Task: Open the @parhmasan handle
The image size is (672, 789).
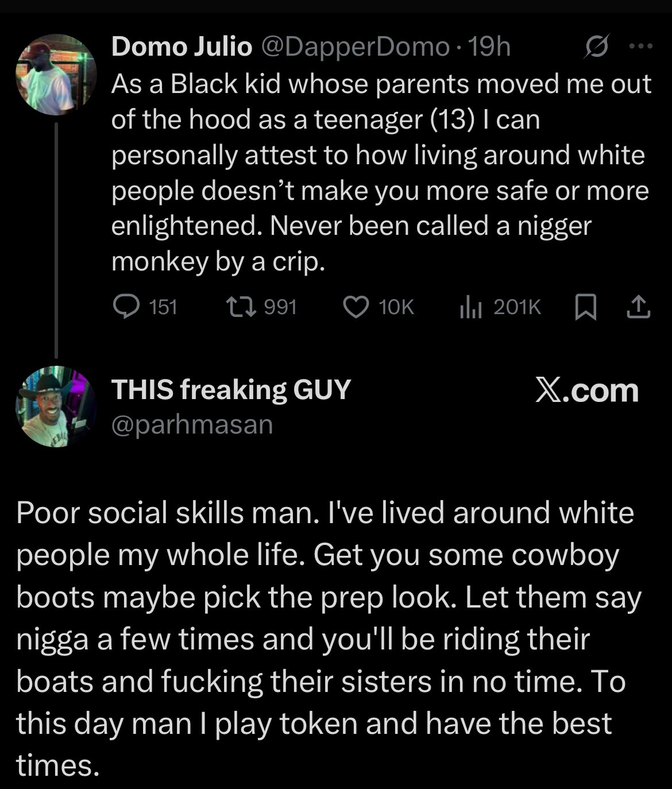Action: point(192,425)
